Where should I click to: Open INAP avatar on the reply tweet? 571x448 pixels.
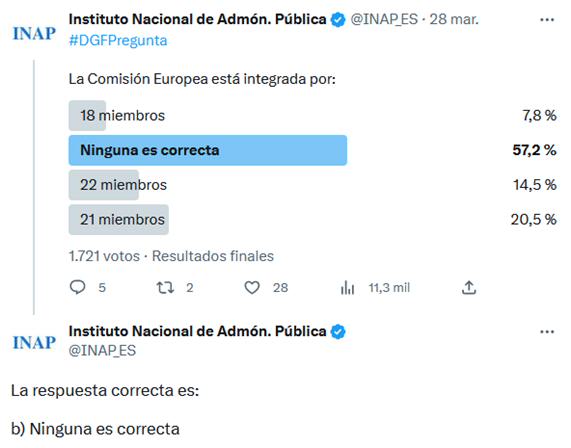tap(34, 343)
